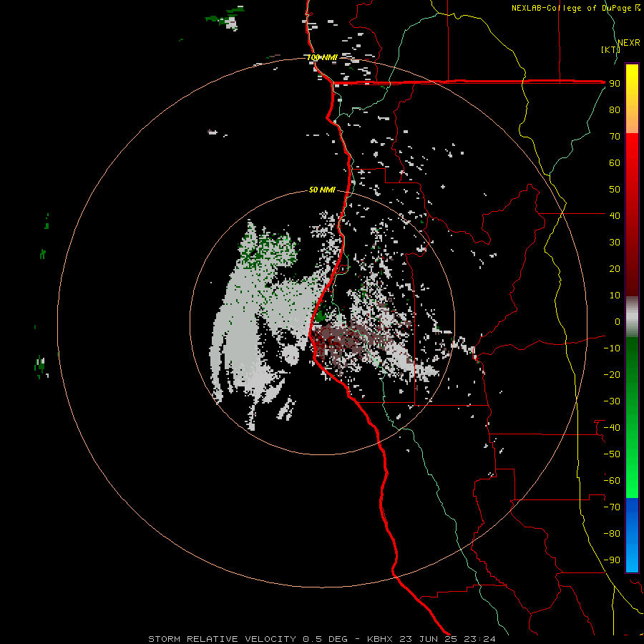Click the -10 knot scale label
644x644 pixels.
612,348
